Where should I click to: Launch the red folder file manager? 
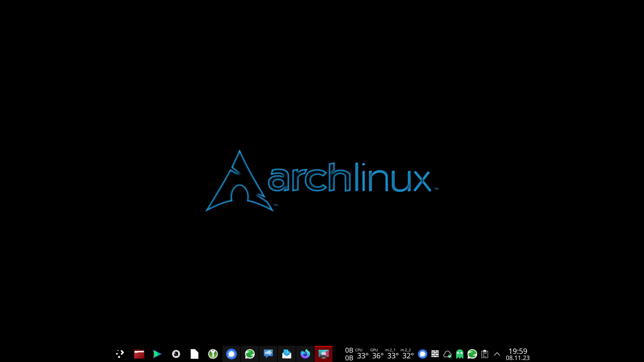[139, 354]
